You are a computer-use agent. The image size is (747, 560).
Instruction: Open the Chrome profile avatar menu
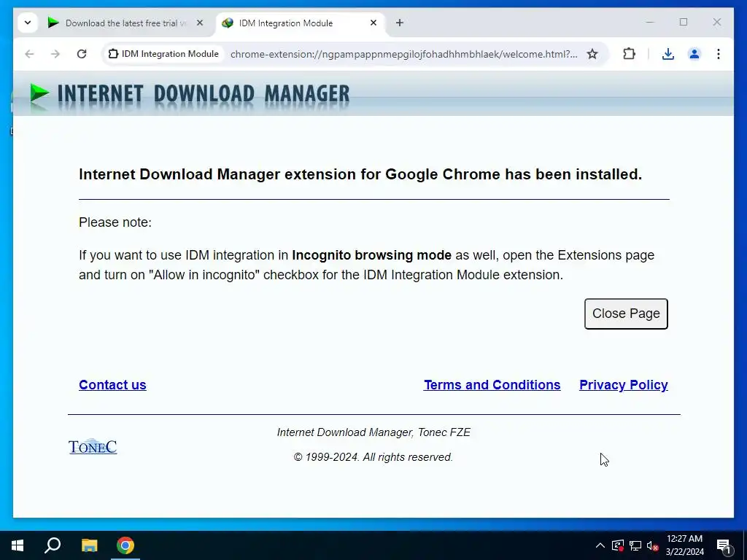[x=694, y=54]
